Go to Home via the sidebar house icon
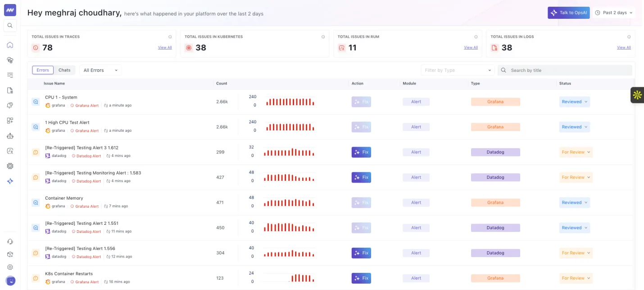This screenshot has height=290, width=644. point(10,45)
